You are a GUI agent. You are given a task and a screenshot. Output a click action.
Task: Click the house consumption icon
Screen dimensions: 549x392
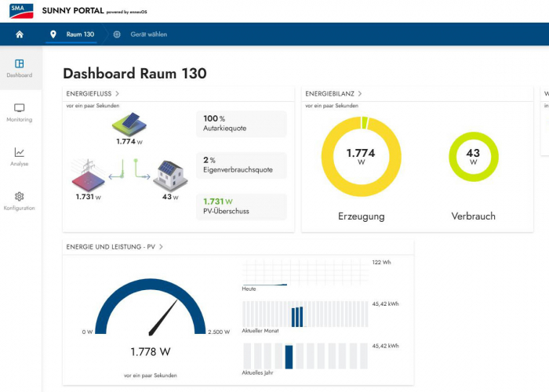click(x=170, y=176)
